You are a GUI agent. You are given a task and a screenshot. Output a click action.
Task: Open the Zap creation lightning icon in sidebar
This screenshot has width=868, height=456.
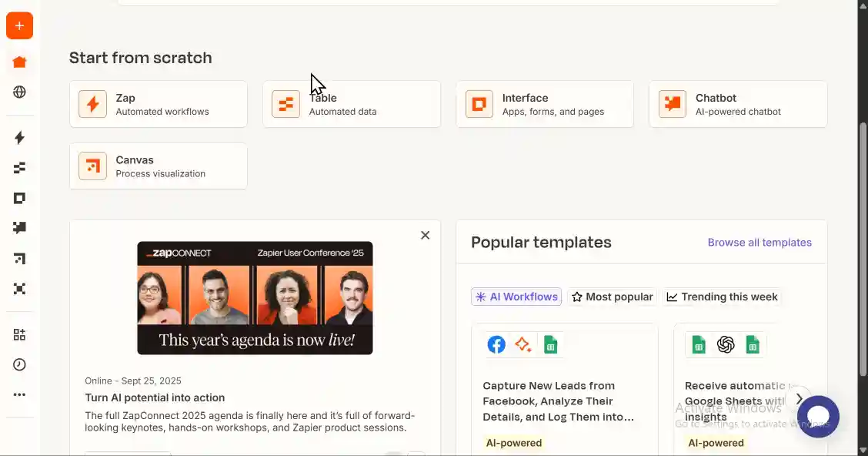click(19, 137)
